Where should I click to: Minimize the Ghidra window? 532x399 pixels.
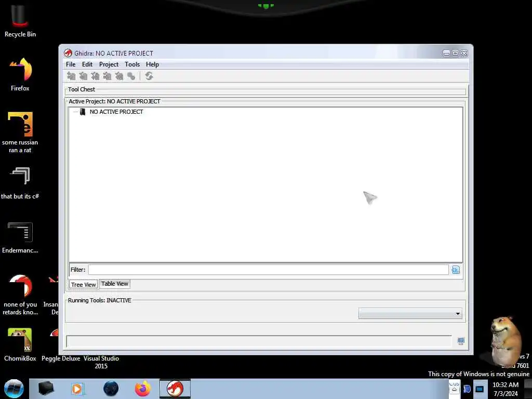pos(446,54)
